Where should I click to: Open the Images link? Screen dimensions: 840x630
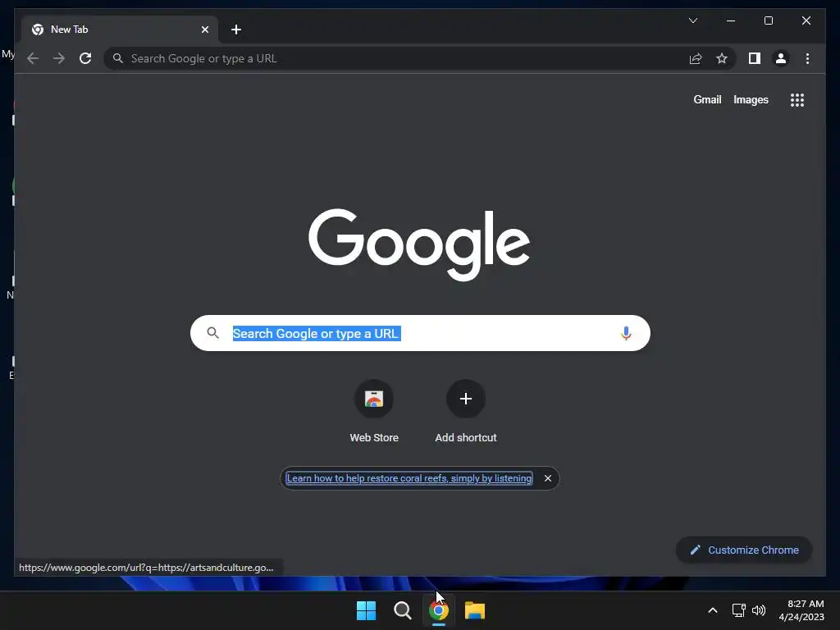751,99
